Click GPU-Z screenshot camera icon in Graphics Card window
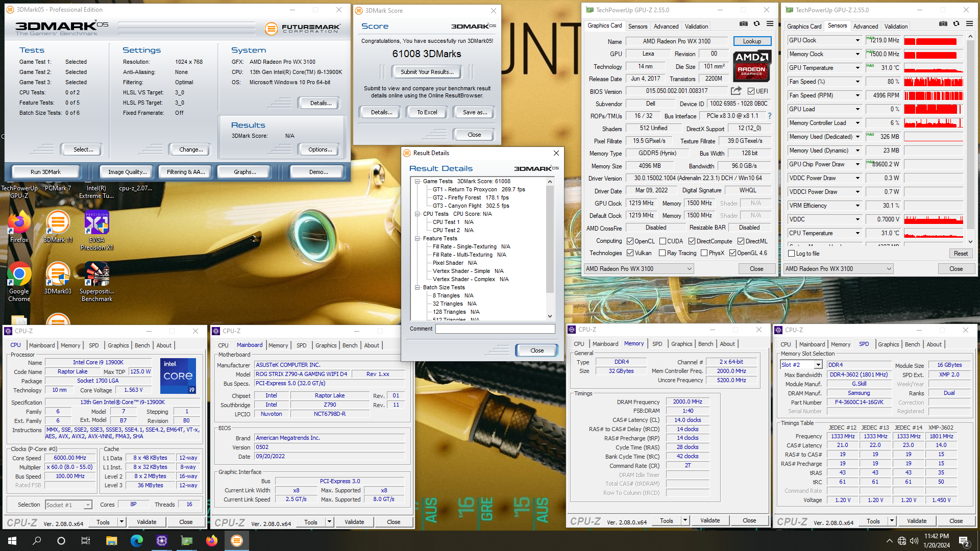980x551 pixels. pyautogui.click(x=744, y=24)
